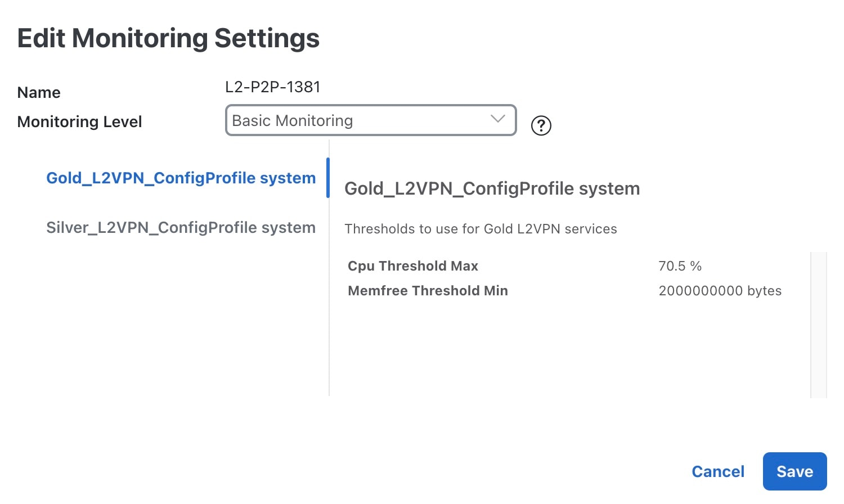Click the Name field label
This screenshot has height=504, width=844.
pyautogui.click(x=39, y=93)
